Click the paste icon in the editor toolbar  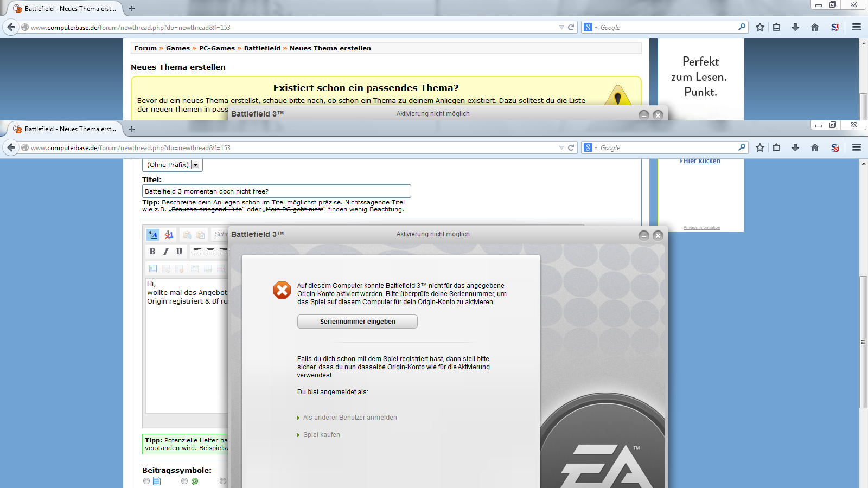[187, 235]
